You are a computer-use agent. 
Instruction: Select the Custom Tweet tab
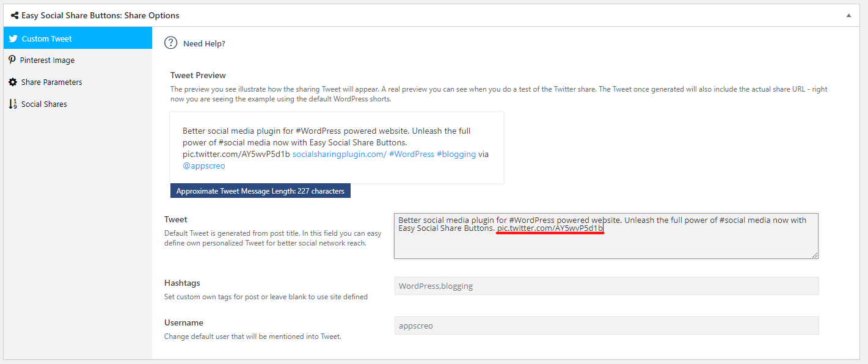point(46,38)
